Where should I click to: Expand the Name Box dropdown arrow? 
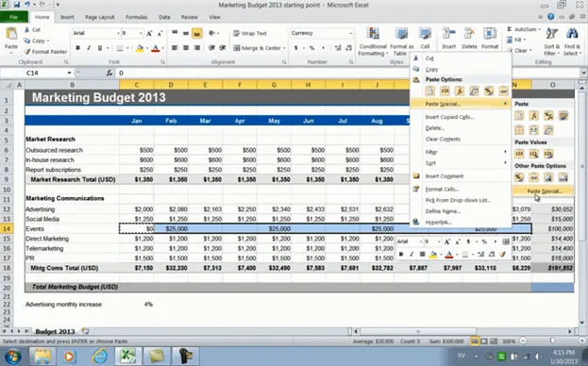point(70,73)
